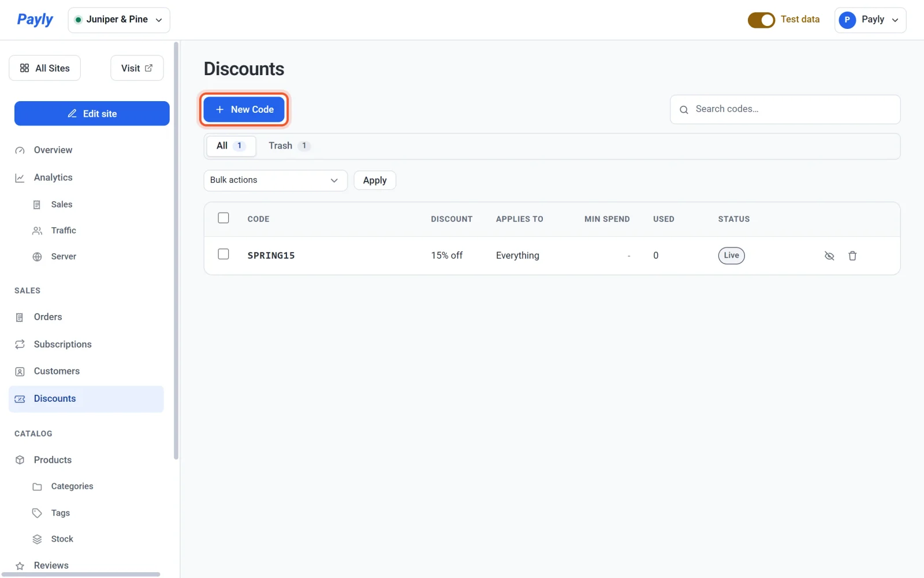Viewport: 924px width, 578px height.
Task: Open Server analytics
Action: tap(95, 257)
